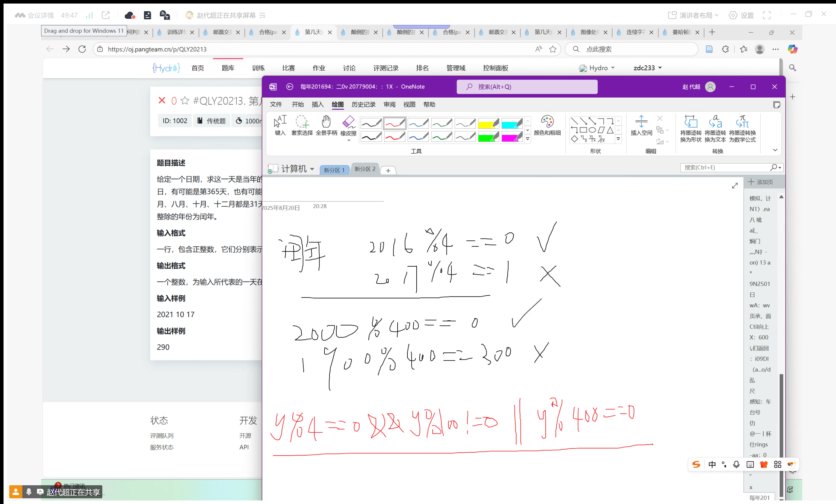
Task: Click 添加页 to add a page
Action: [x=760, y=182]
